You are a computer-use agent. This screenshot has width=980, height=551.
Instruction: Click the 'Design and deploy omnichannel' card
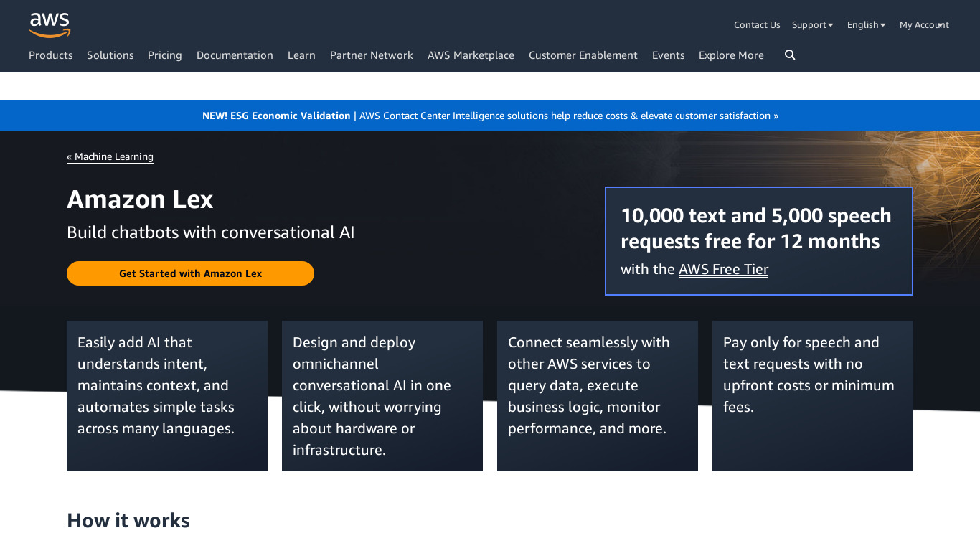(x=382, y=396)
